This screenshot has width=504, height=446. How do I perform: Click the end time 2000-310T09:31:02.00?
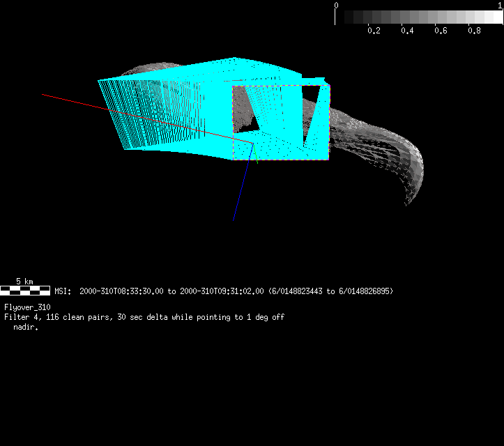coord(222,291)
